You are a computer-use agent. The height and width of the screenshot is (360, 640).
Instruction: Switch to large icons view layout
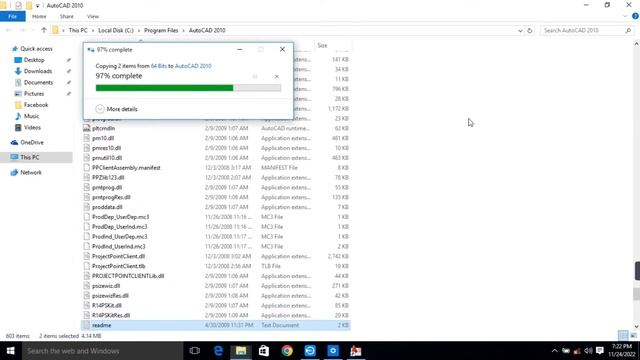coord(633,336)
